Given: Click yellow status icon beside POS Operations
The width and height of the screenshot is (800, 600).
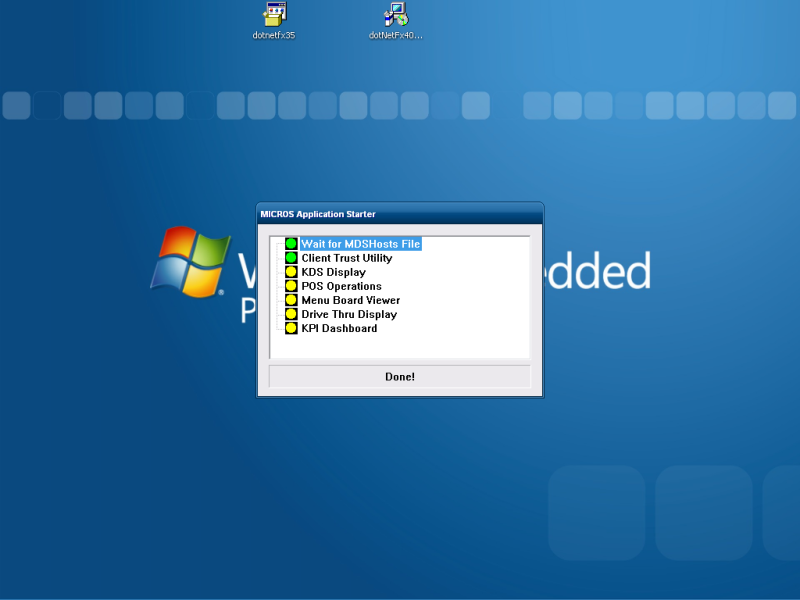Looking at the screenshot, I should coord(291,286).
